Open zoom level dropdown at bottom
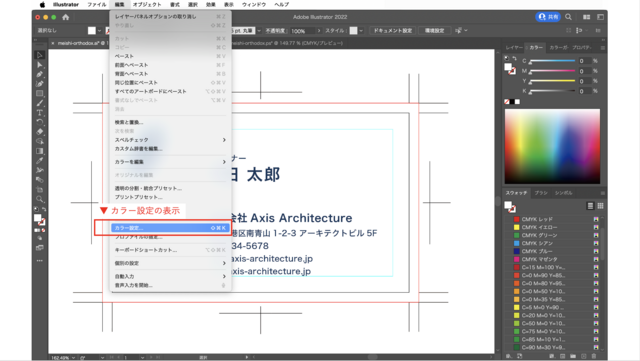 click(x=73, y=358)
